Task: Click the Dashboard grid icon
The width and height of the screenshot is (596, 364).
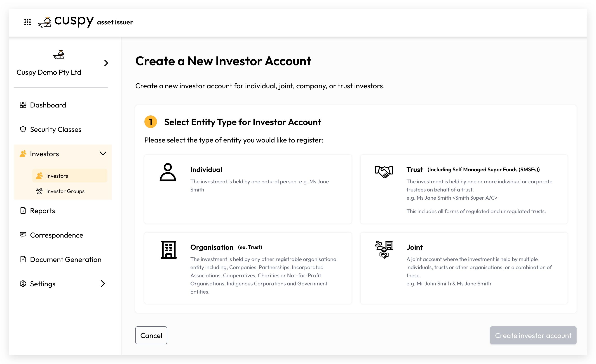Action: (23, 105)
